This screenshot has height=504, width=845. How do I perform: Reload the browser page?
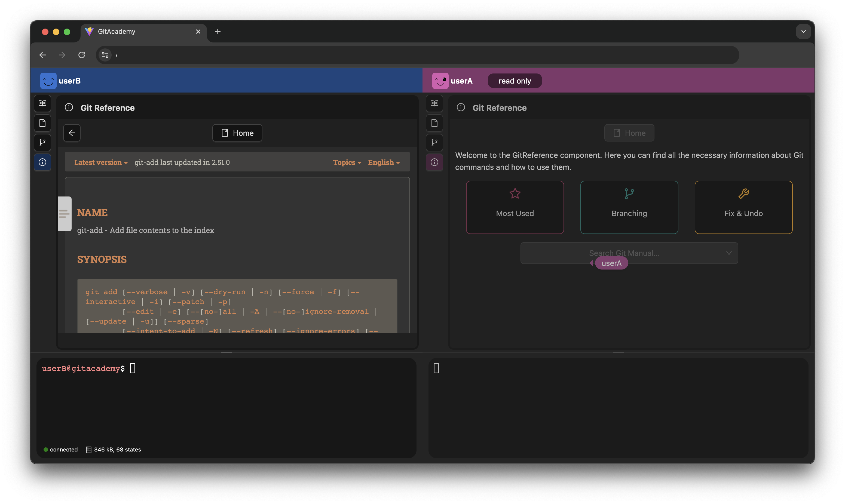pos(81,55)
